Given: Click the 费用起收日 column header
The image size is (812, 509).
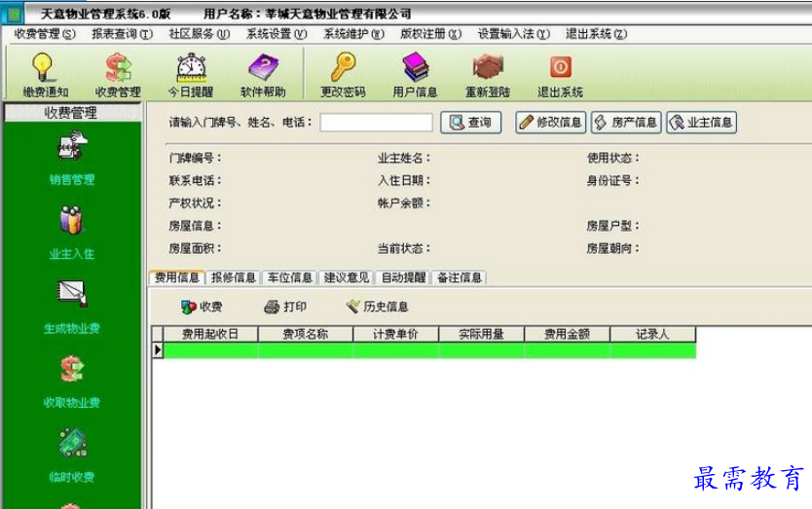Looking at the screenshot, I should (210, 334).
